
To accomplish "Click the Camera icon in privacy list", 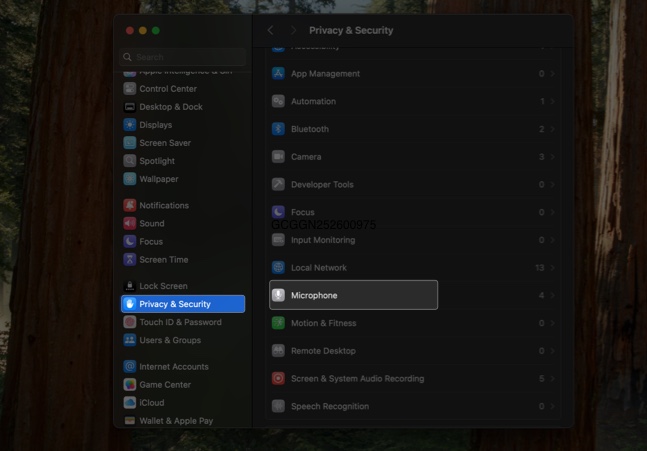I will 278,157.
